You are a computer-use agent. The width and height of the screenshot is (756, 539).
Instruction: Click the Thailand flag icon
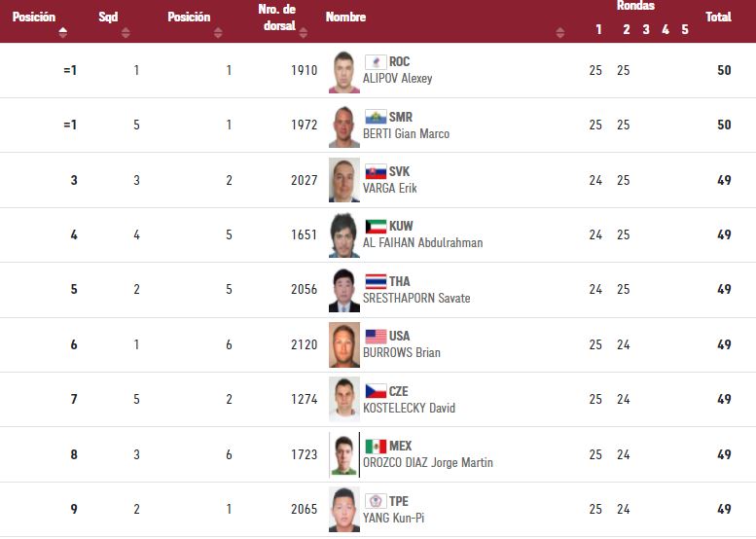(375, 282)
